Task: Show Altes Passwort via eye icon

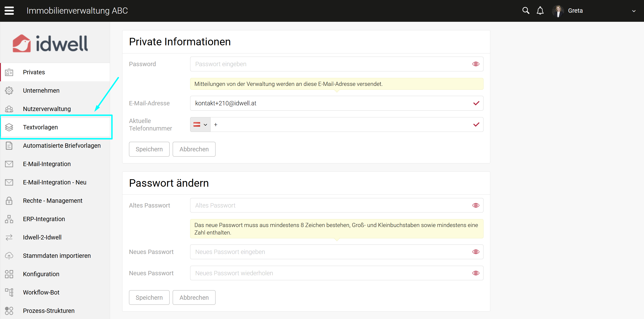Action: [x=476, y=205]
